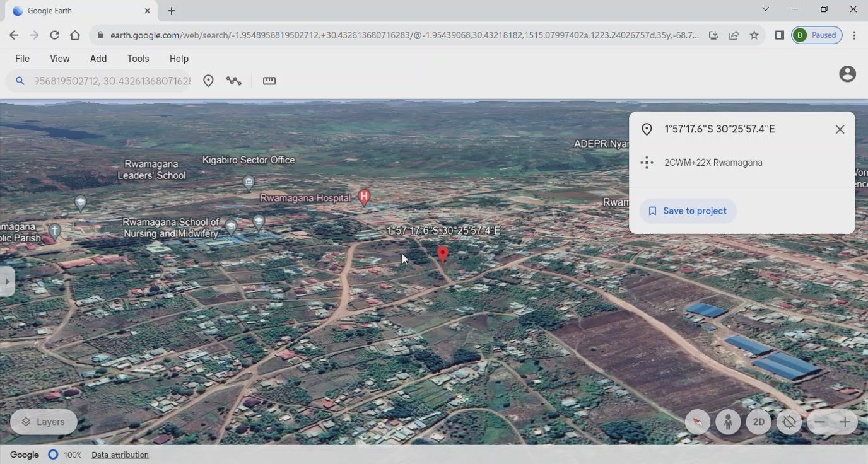Open the Tools menu
The width and height of the screenshot is (868, 464).
[x=138, y=59]
